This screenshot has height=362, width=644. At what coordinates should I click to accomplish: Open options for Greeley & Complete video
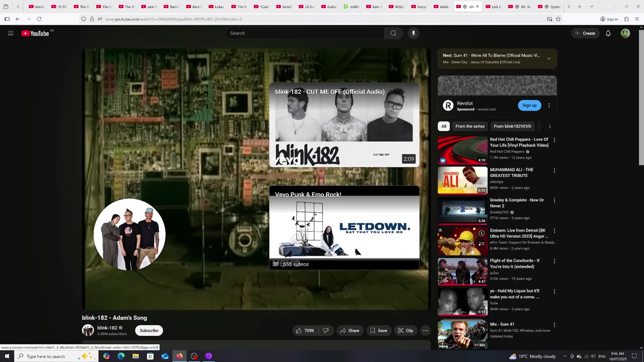tap(554, 201)
